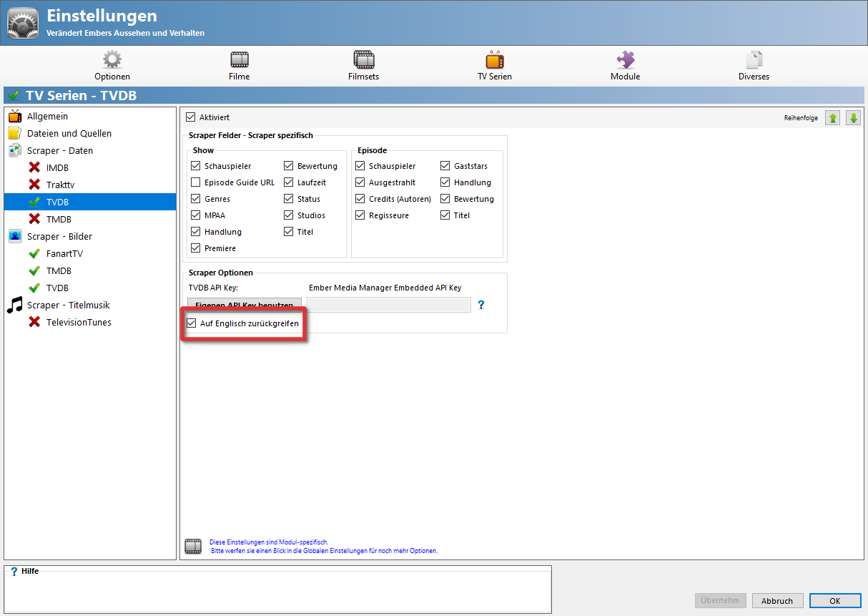Open the Diverses settings section

754,65
